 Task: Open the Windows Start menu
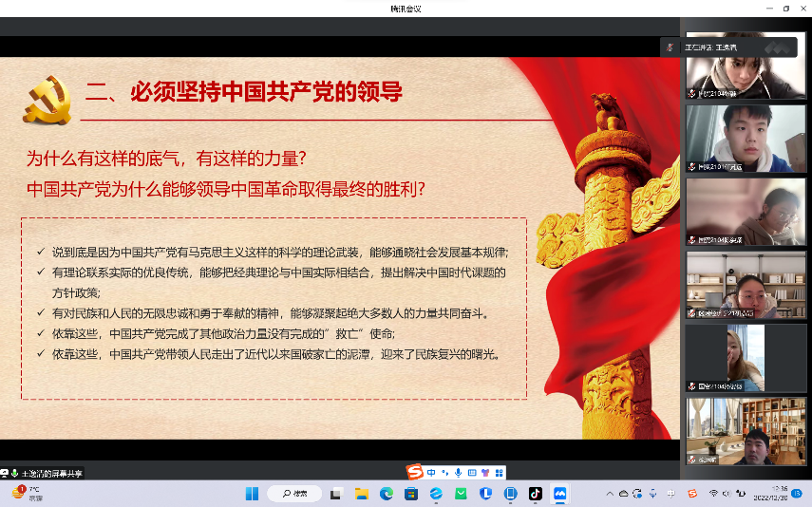pyautogui.click(x=252, y=494)
